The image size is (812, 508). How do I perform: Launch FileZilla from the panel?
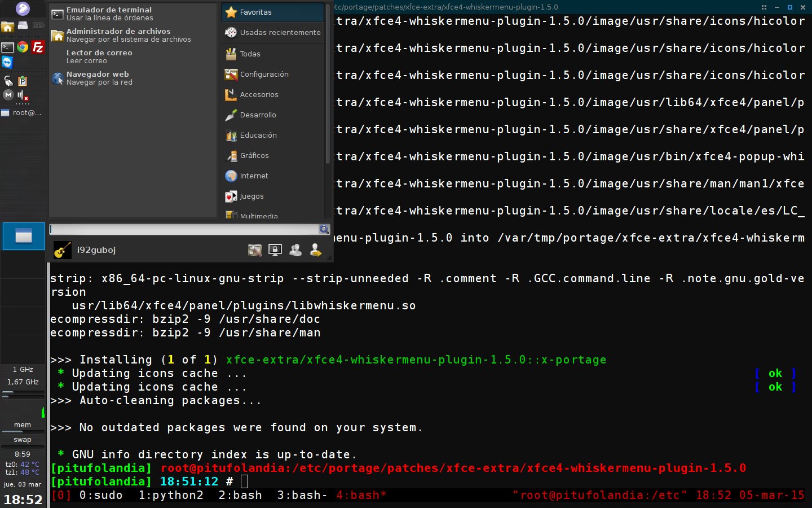point(38,47)
